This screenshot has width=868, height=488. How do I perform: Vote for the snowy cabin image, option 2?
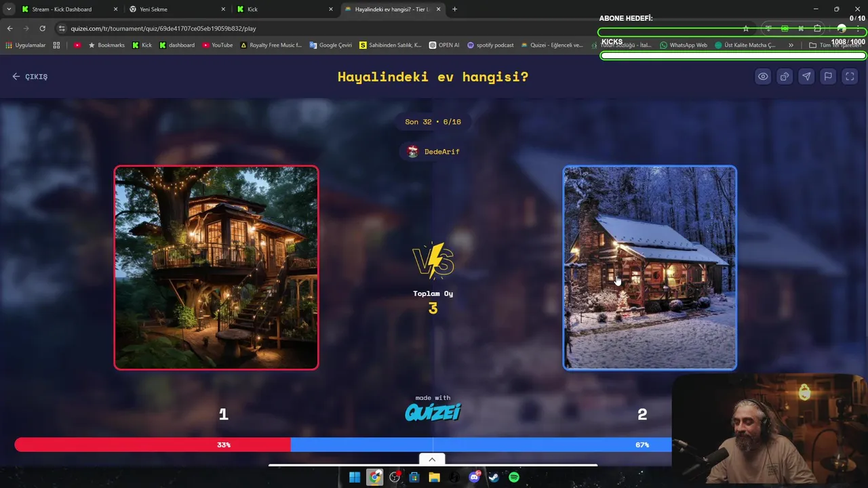[650, 268]
